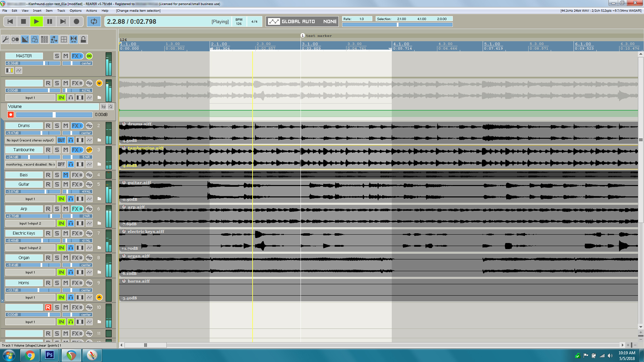Toggle the metronome icon in toolbar

[x=15, y=40]
